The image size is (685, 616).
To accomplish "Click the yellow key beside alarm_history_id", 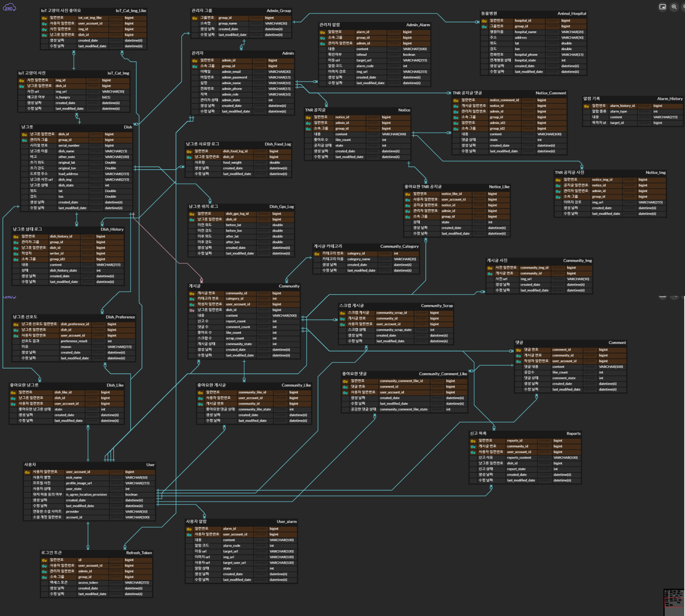I will [x=586, y=106].
